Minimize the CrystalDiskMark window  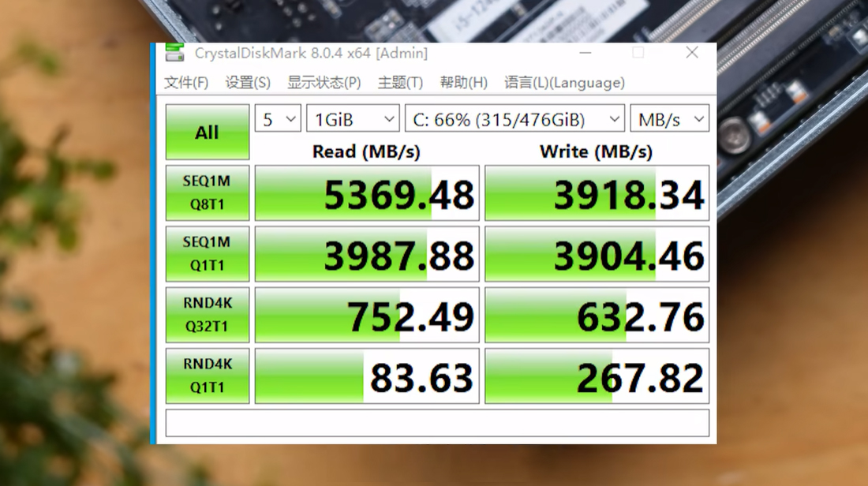click(x=586, y=53)
